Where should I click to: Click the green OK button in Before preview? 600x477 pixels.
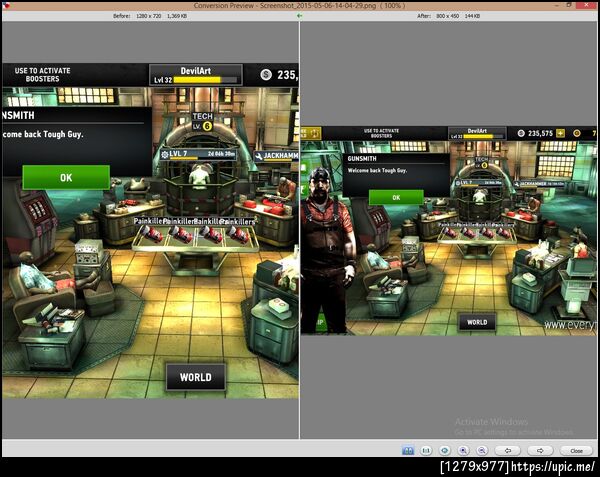pyautogui.click(x=66, y=177)
